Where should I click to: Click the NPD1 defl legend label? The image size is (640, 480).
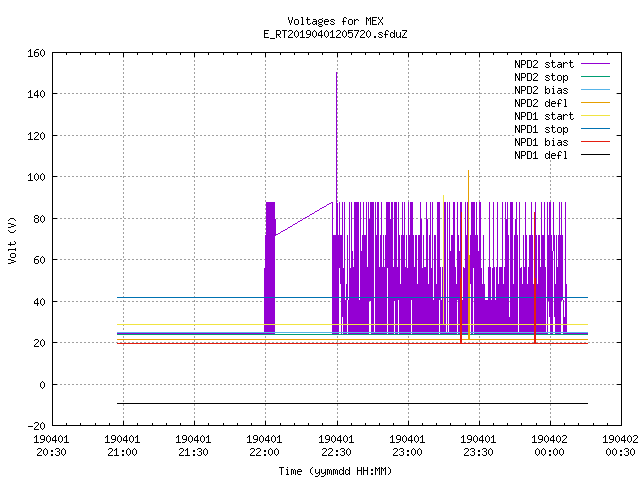541,156
